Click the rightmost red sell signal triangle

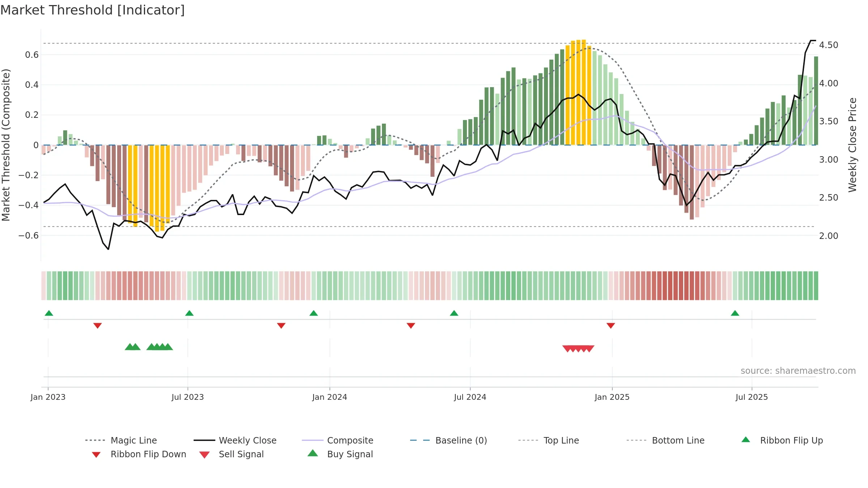590,349
